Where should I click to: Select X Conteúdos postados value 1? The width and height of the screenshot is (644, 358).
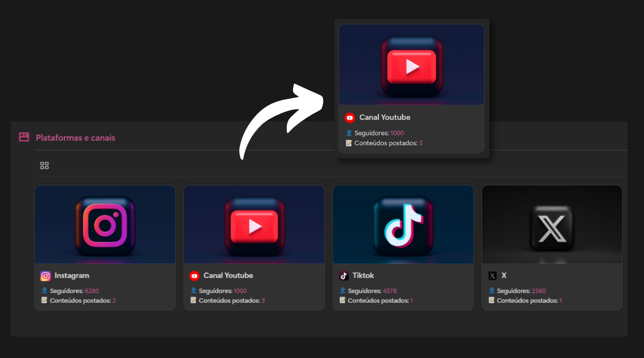tap(560, 301)
